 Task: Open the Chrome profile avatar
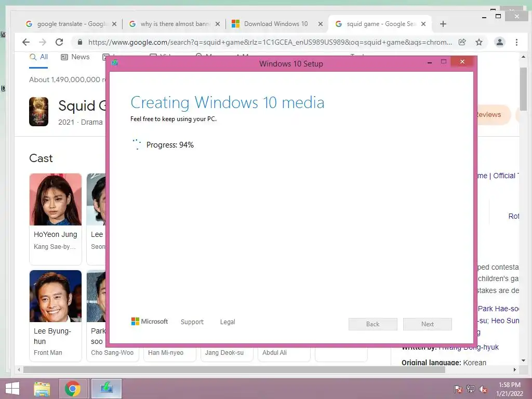(x=499, y=42)
